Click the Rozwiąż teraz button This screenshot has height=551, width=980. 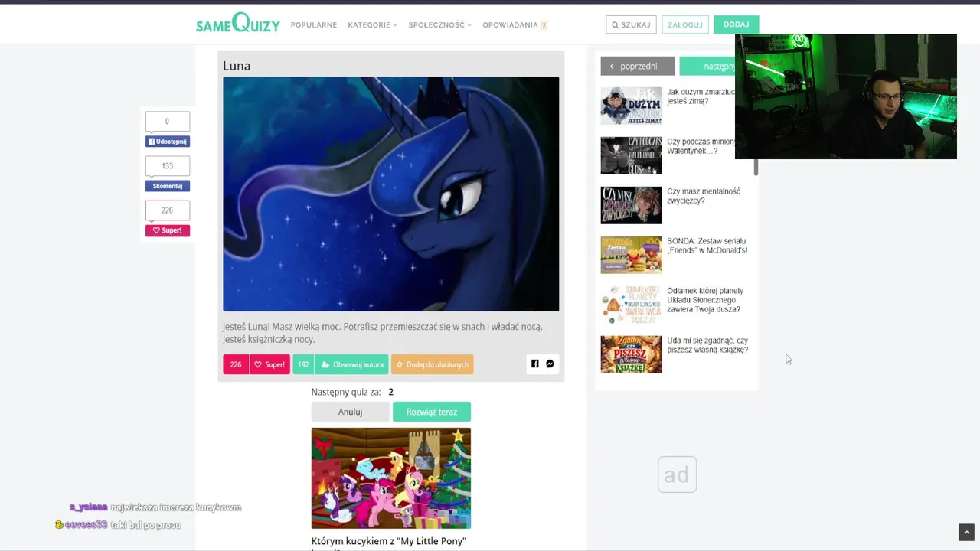432,412
